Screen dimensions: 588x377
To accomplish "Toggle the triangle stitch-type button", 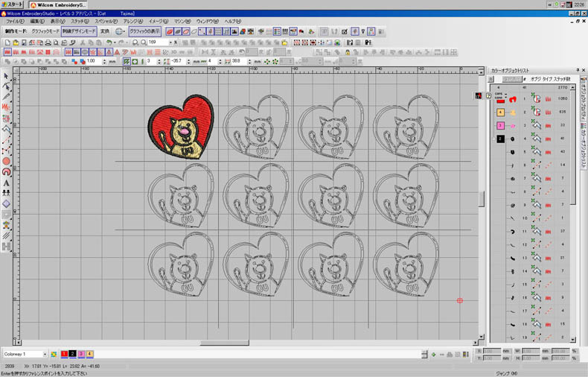I will pyautogui.click(x=109, y=52).
